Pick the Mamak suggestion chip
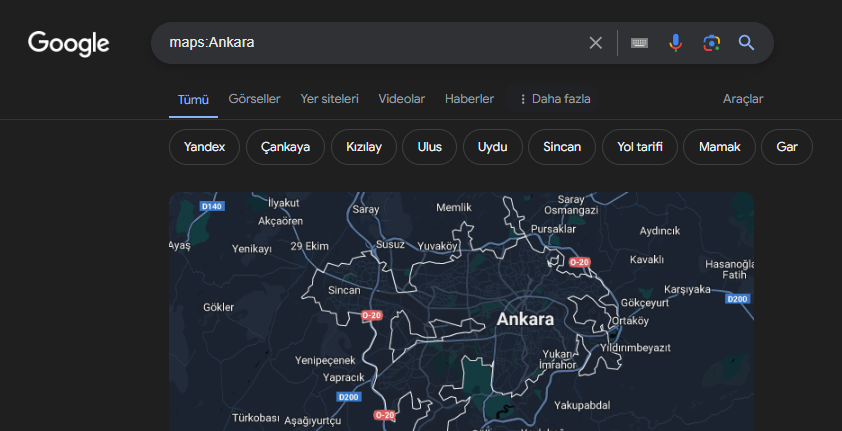The height and width of the screenshot is (431, 842). pos(719,147)
